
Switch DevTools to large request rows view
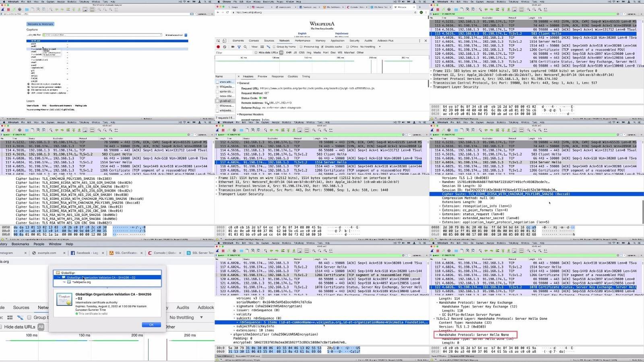pyautogui.click(x=262, y=47)
